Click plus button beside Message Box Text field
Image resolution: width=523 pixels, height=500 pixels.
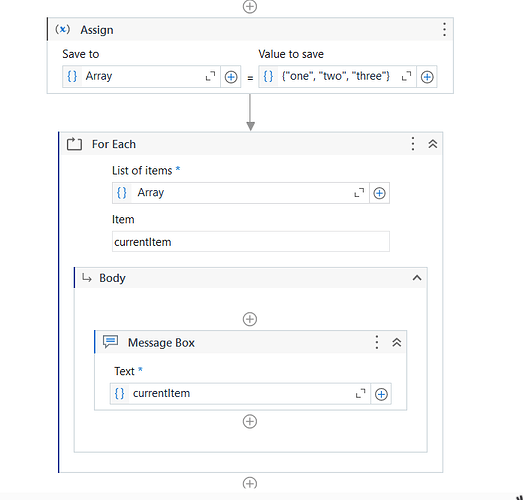pyautogui.click(x=381, y=394)
